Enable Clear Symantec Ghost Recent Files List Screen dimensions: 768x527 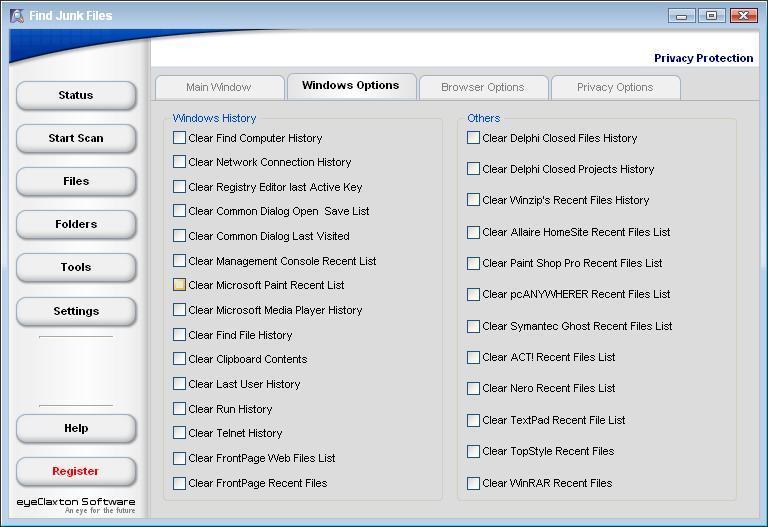pos(473,326)
